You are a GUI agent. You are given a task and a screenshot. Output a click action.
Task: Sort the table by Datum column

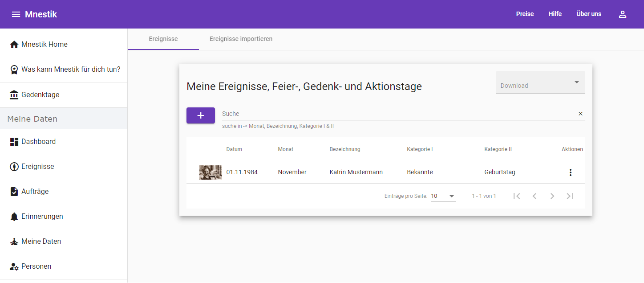(x=234, y=149)
